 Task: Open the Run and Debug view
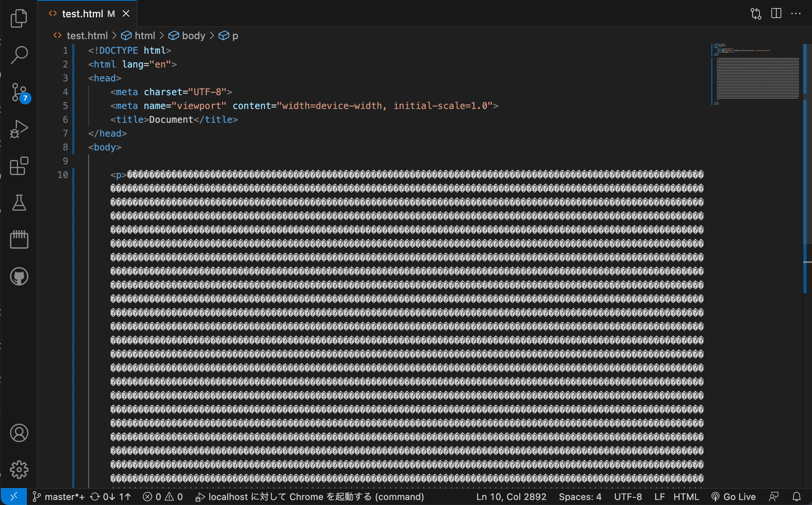pos(19,129)
